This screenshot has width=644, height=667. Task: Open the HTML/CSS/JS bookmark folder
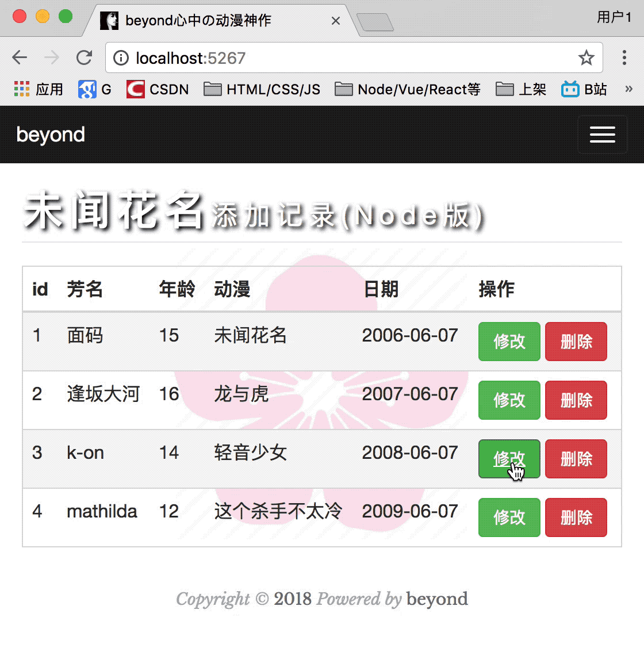point(262,89)
